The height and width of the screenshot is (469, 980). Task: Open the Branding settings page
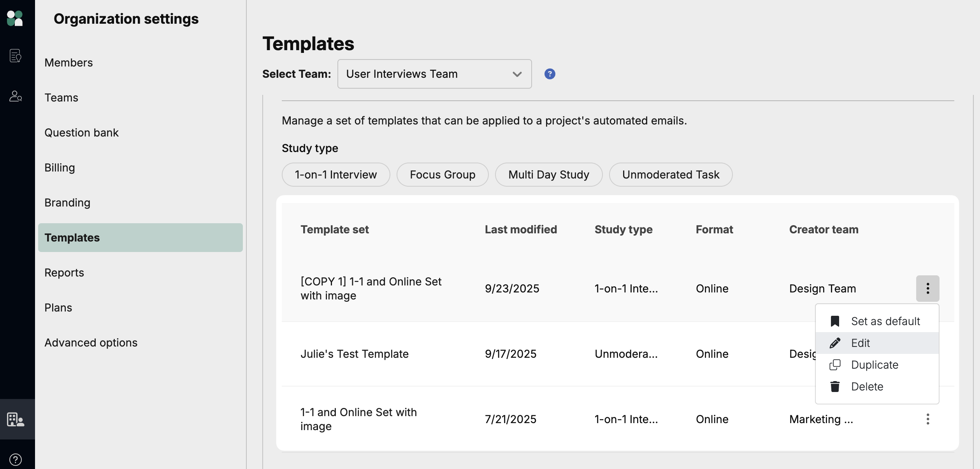67,203
